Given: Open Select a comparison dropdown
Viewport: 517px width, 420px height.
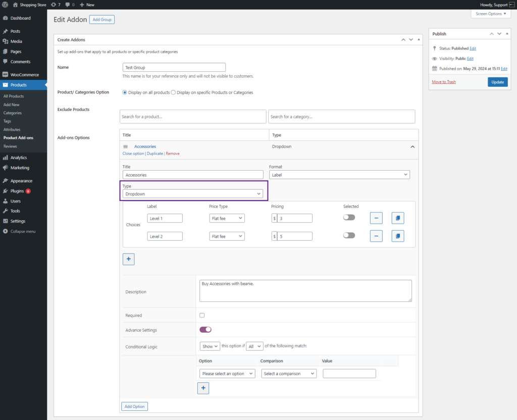Looking at the screenshot, I should click(289, 374).
